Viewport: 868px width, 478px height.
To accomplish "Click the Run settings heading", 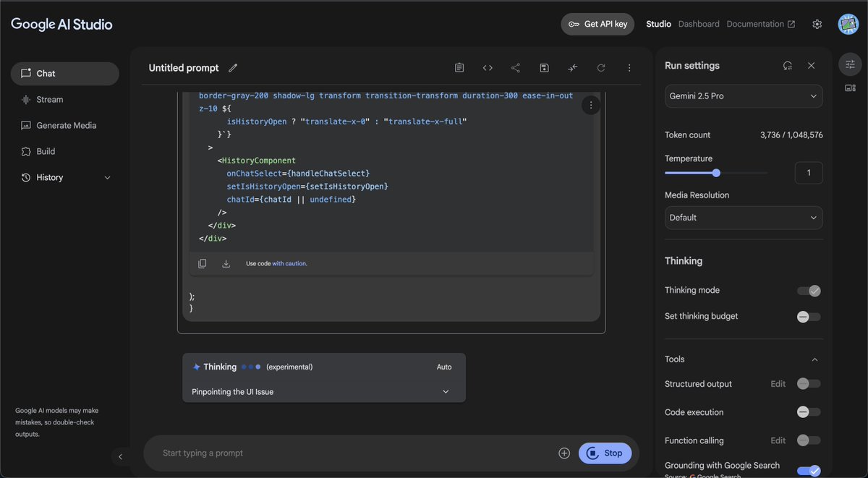I will [692, 66].
